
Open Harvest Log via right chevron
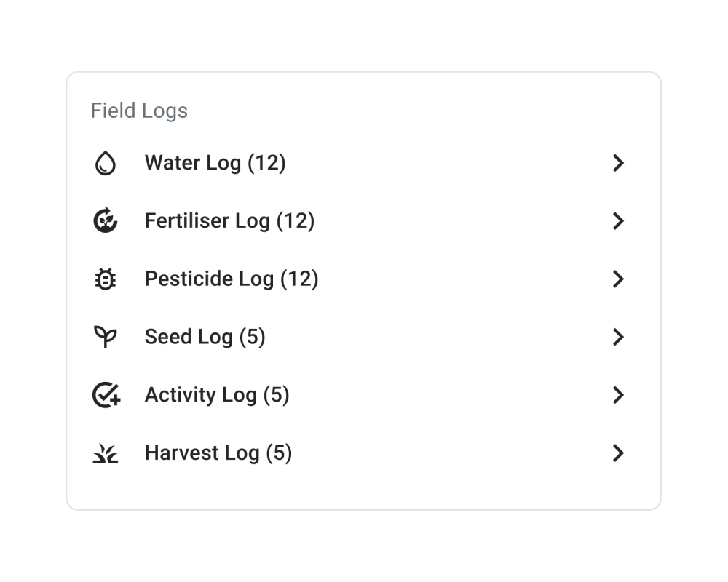point(618,453)
